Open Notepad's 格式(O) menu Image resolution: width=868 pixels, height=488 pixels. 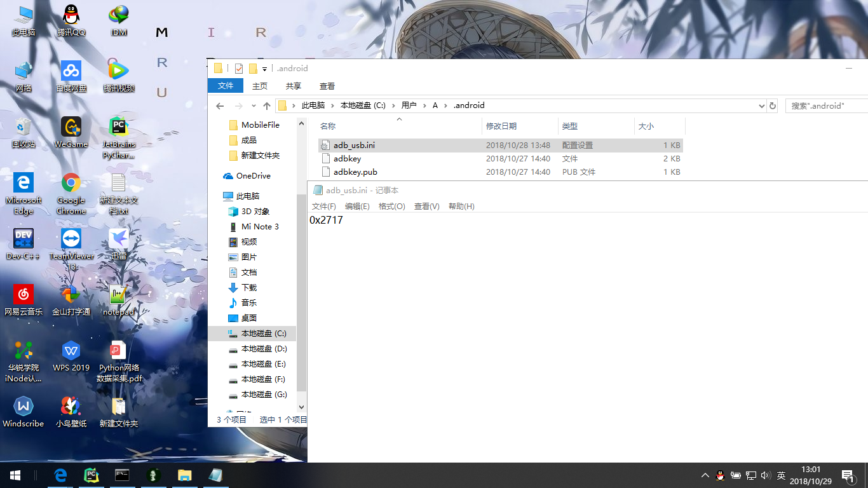click(x=392, y=207)
